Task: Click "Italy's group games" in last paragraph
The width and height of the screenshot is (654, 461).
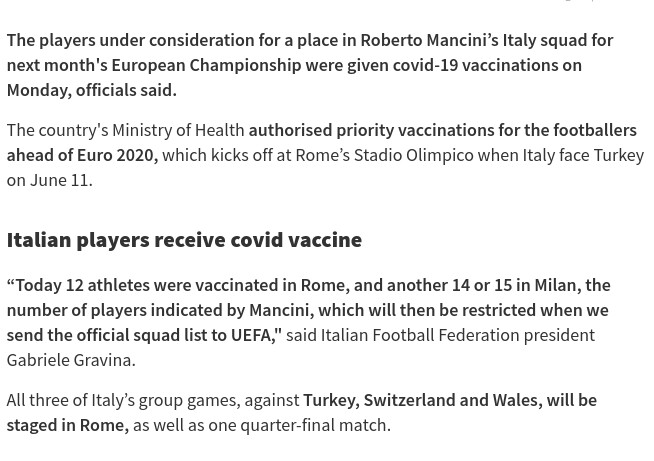Action: [x=164, y=400]
